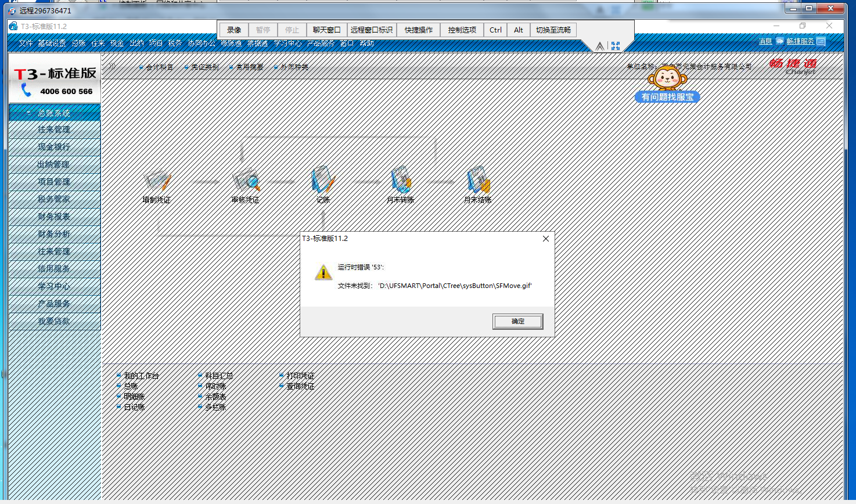Click the 录像 button on the remote toolbar

[x=234, y=30]
